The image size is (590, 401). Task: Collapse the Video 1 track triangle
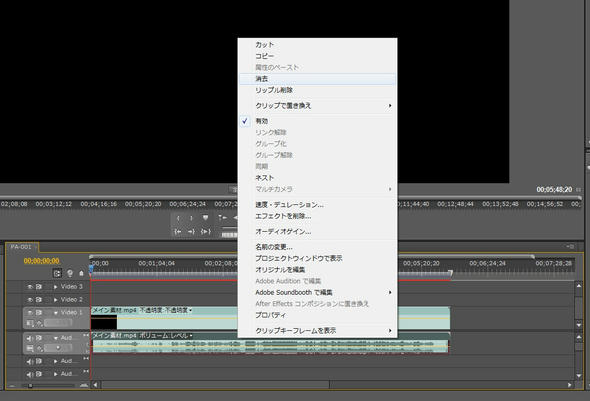(56, 313)
